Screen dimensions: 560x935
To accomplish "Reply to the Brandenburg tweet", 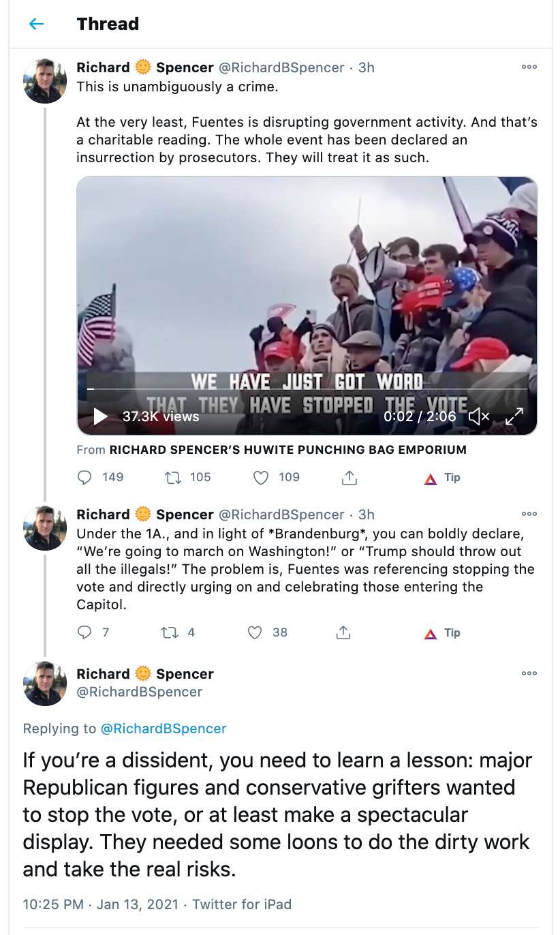I will (85, 633).
